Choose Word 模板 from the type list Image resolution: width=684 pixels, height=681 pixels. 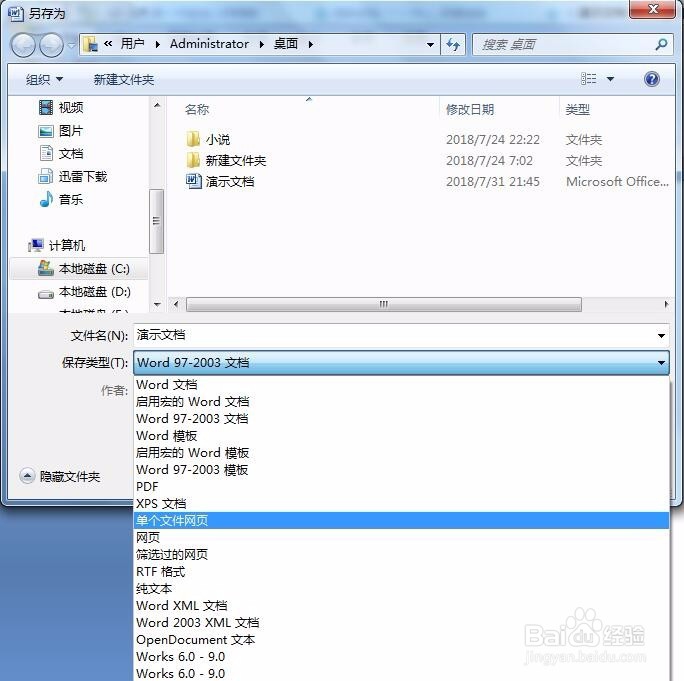coord(401,436)
